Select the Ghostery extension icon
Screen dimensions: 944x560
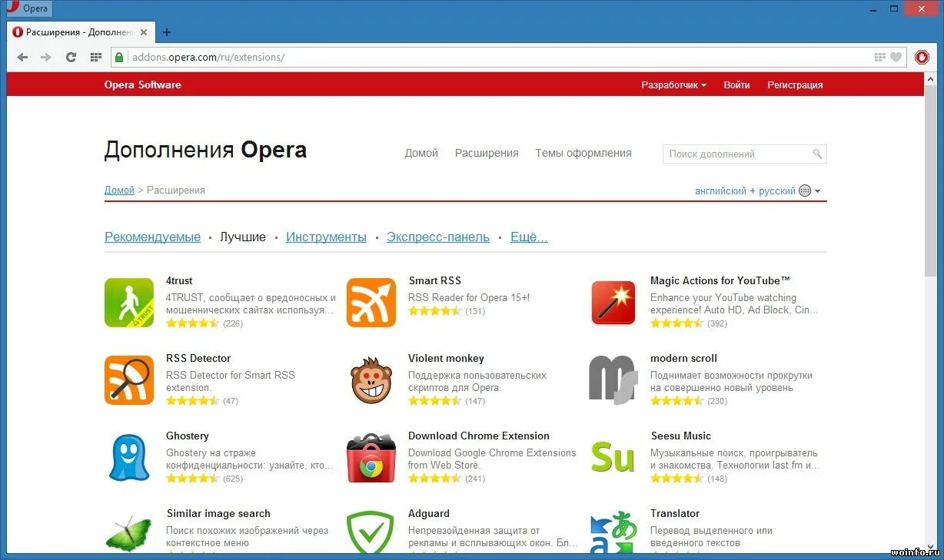(x=128, y=457)
